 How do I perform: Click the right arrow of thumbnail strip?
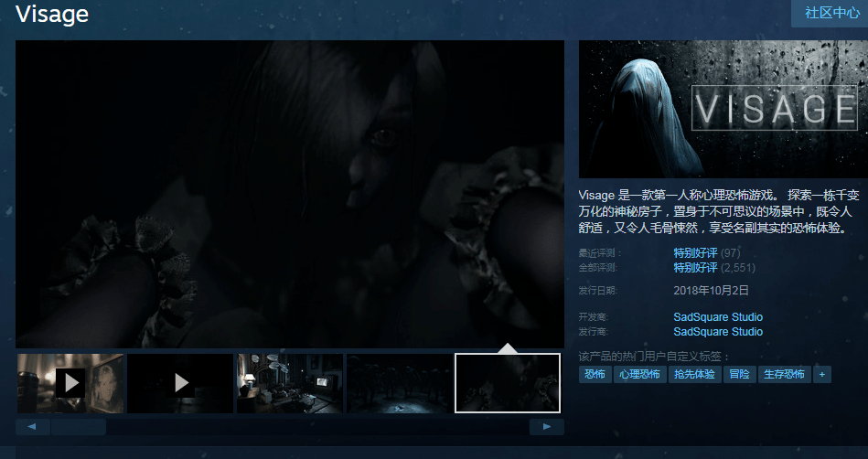[546, 427]
